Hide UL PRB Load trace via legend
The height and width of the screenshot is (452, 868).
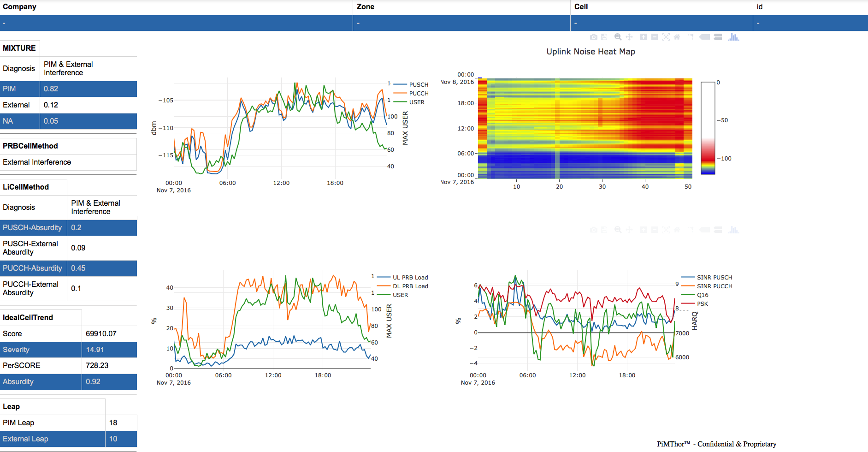click(403, 277)
